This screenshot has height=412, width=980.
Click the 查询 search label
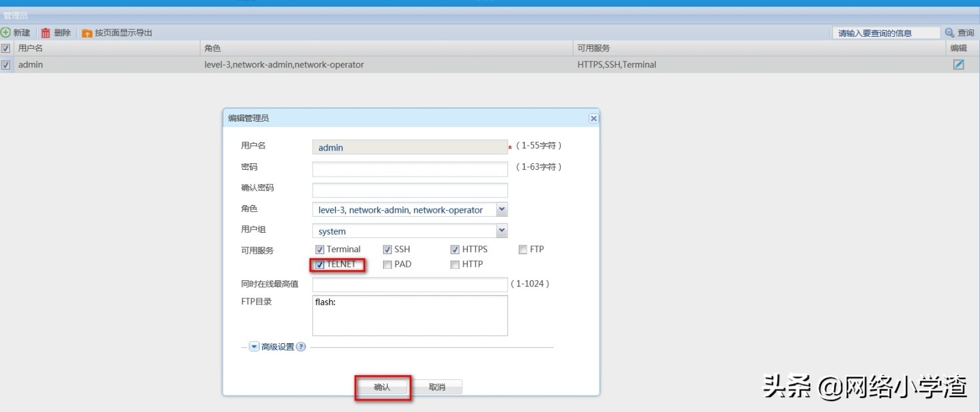click(966, 33)
